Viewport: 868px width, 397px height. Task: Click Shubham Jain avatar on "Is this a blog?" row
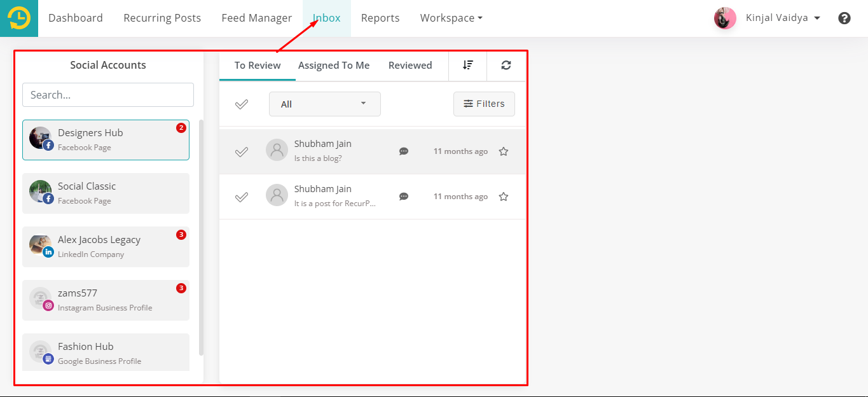[x=277, y=150]
